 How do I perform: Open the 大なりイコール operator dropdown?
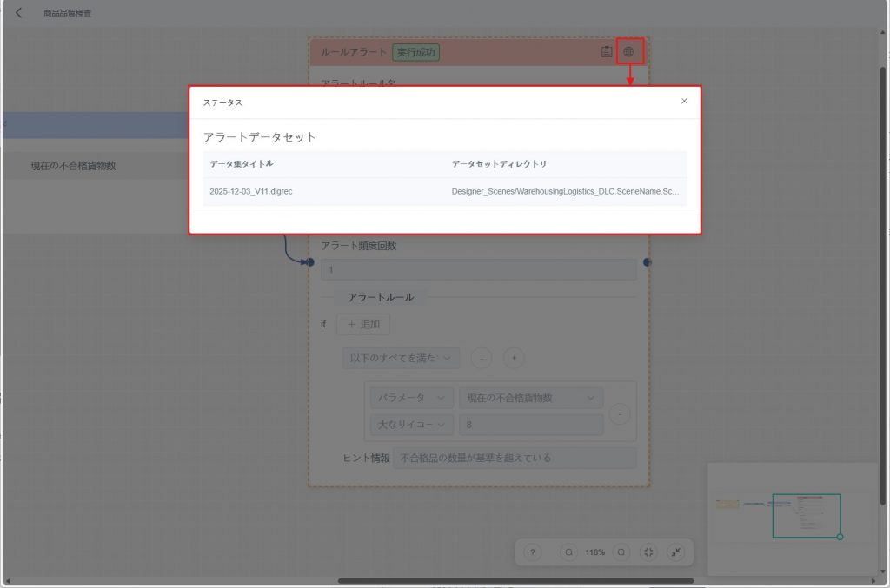tap(411, 424)
